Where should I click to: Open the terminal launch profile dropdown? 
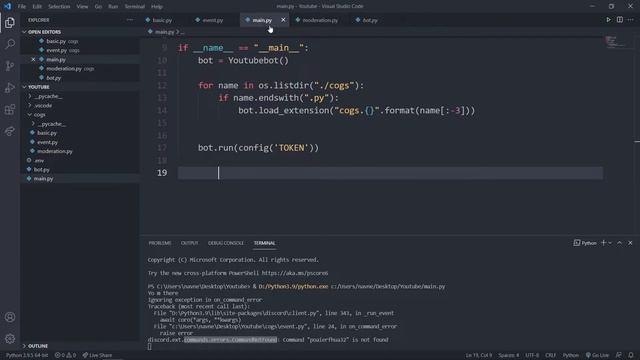610,243
